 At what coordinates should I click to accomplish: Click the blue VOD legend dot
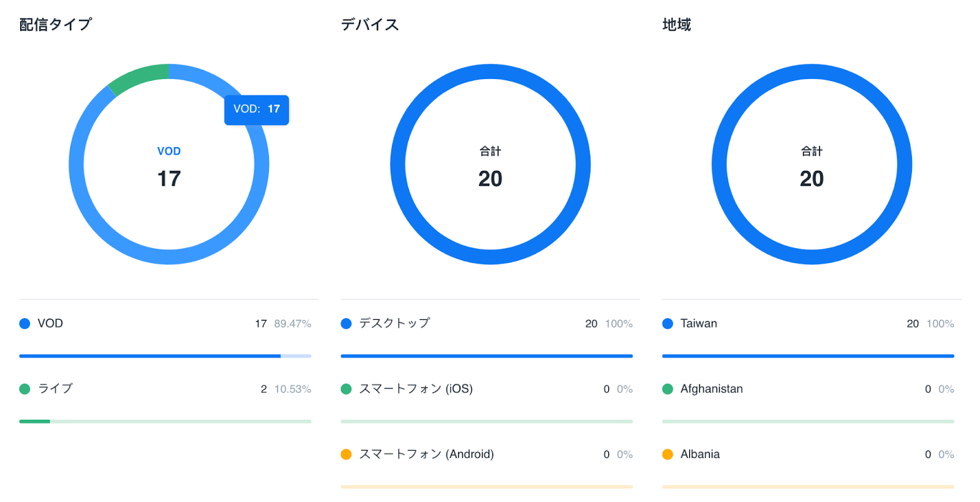pyautogui.click(x=24, y=324)
